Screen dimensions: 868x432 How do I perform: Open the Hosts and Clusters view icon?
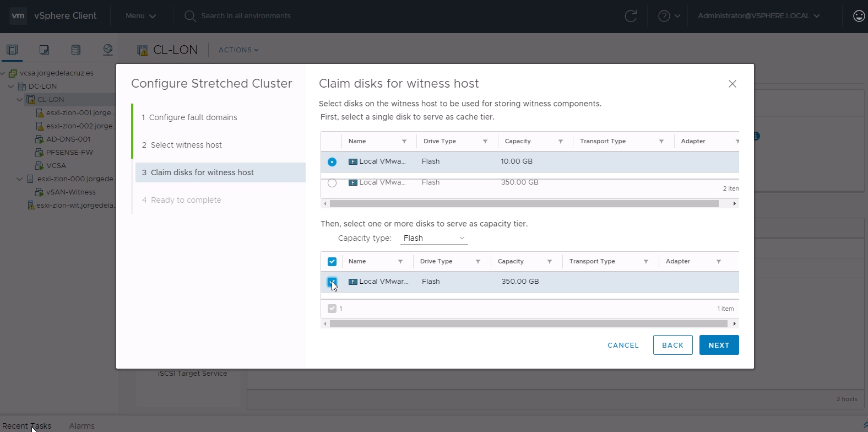click(12, 50)
